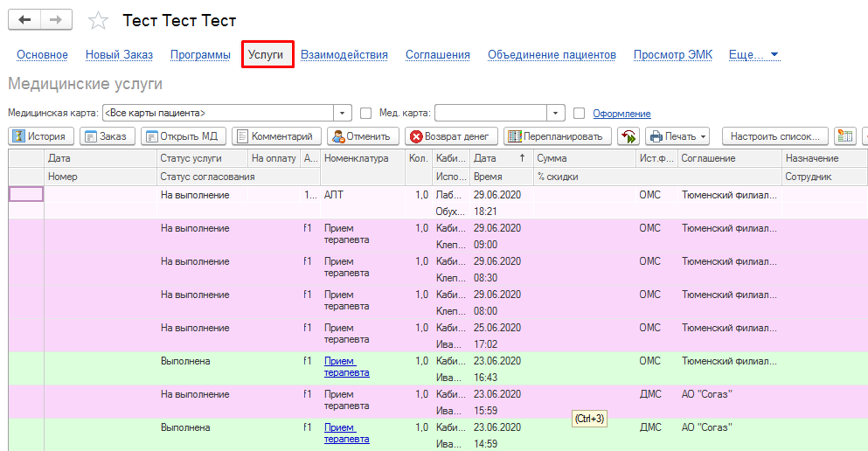
Task: Click the refresh green arrows icon
Action: click(628, 136)
